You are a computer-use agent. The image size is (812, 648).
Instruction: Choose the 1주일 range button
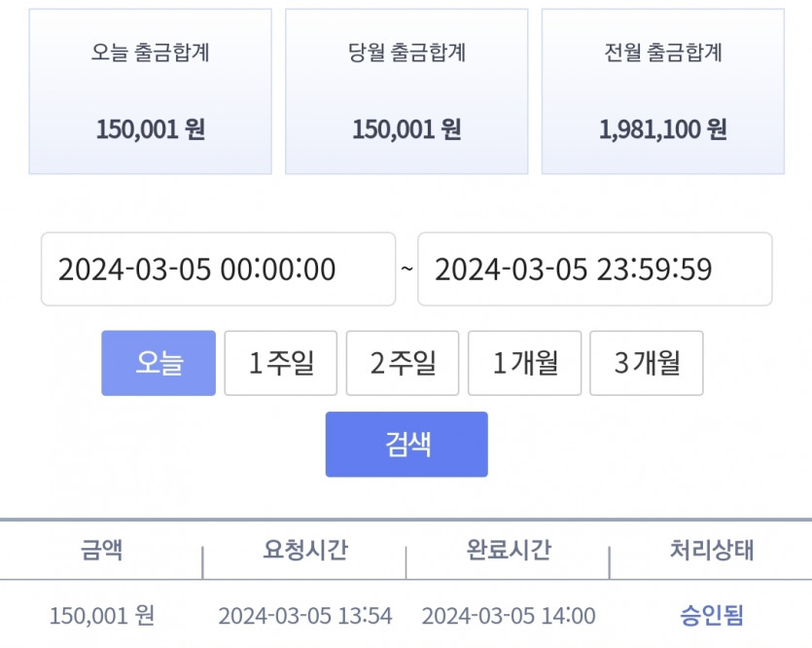281,363
